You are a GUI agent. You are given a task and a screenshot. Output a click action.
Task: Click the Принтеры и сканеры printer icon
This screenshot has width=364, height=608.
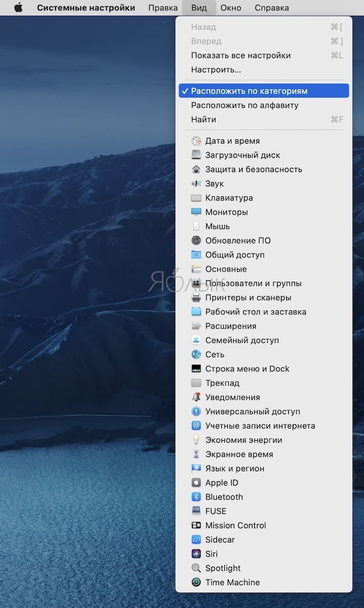(196, 298)
